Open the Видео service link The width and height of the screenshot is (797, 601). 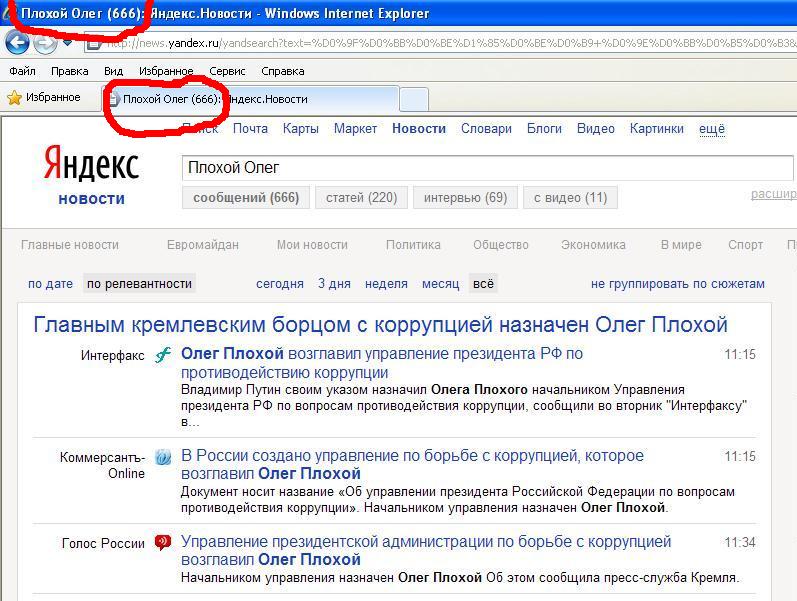pos(596,129)
